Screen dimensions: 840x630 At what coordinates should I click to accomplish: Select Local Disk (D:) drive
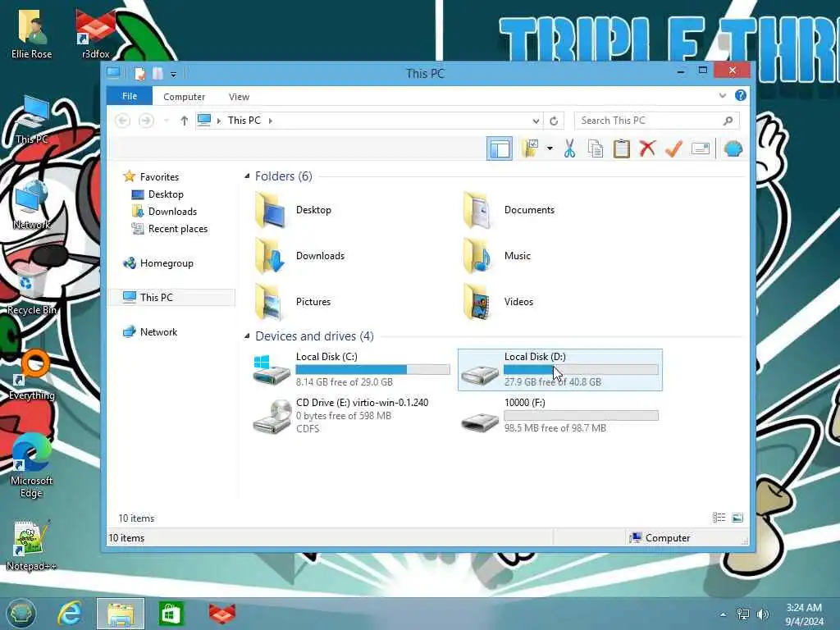[x=559, y=370]
